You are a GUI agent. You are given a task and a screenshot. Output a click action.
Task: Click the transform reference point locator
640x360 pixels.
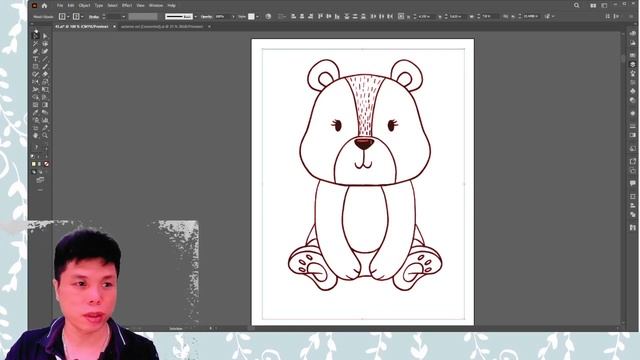click(x=401, y=16)
